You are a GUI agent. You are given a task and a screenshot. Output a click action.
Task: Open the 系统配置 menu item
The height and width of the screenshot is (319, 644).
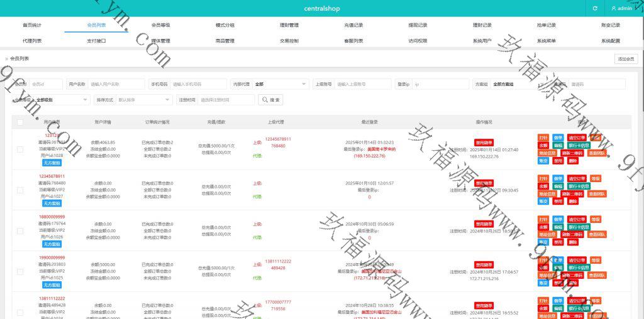(610, 41)
